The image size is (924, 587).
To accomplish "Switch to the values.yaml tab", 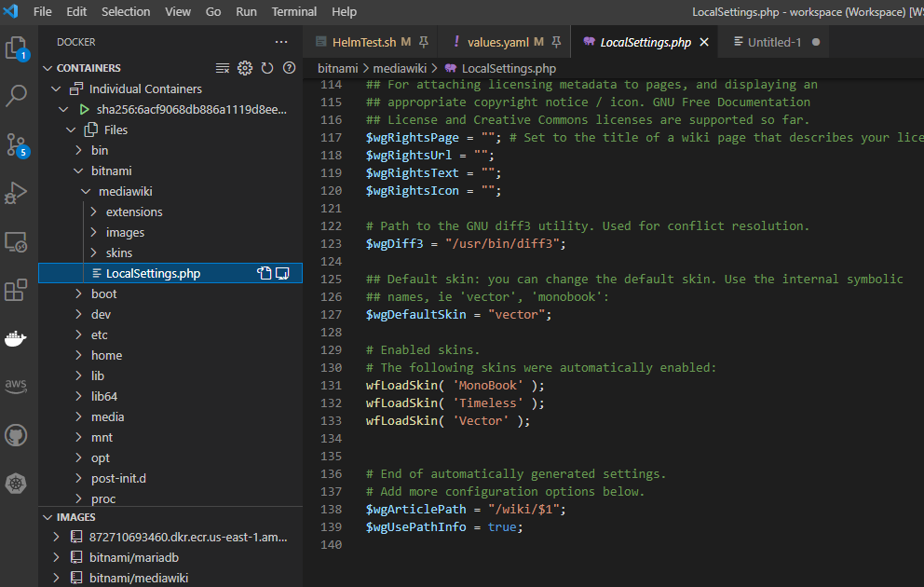I will pyautogui.click(x=505, y=42).
